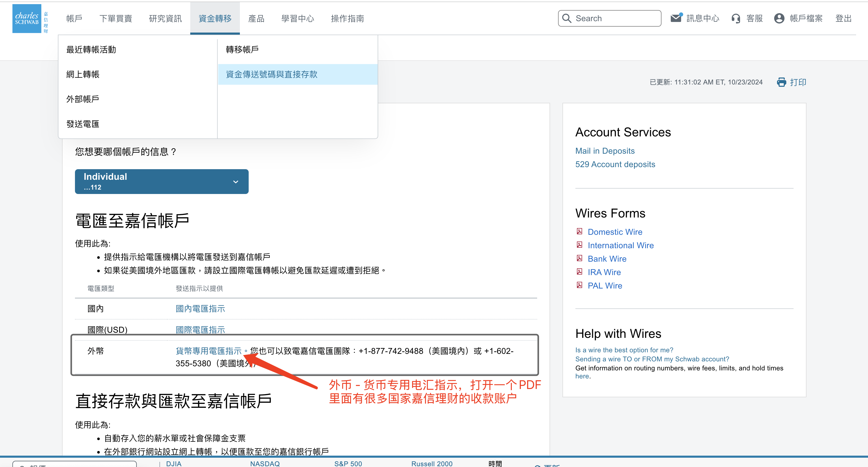Image resolution: width=868 pixels, height=467 pixels.
Task: Click PDF icon beside Domestic Wire
Action: pyautogui.click(x=580, y=231)
